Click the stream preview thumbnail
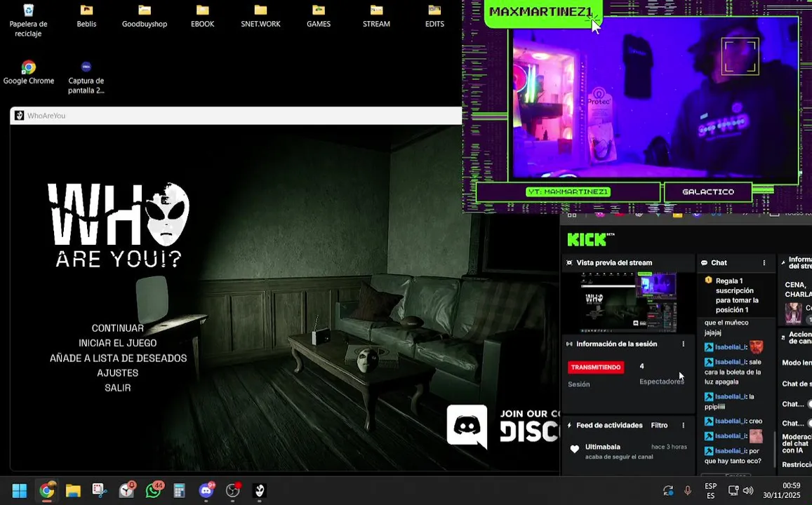 point(629,302)
